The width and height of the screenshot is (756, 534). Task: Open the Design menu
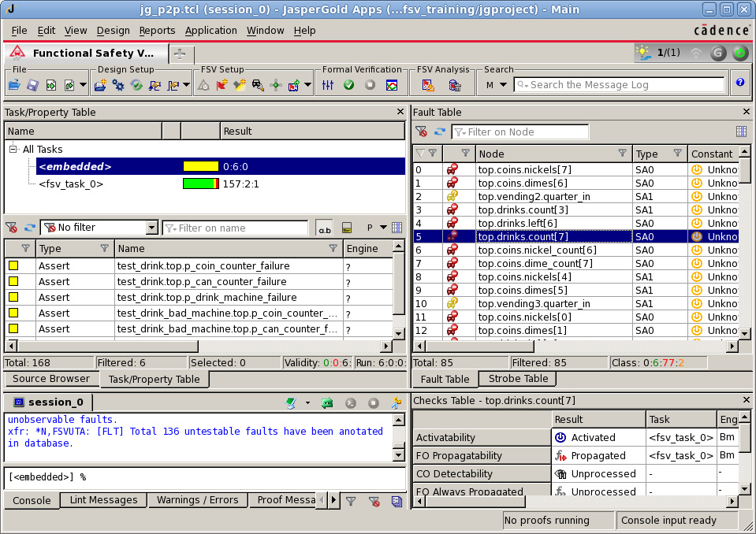click(113, 31)
